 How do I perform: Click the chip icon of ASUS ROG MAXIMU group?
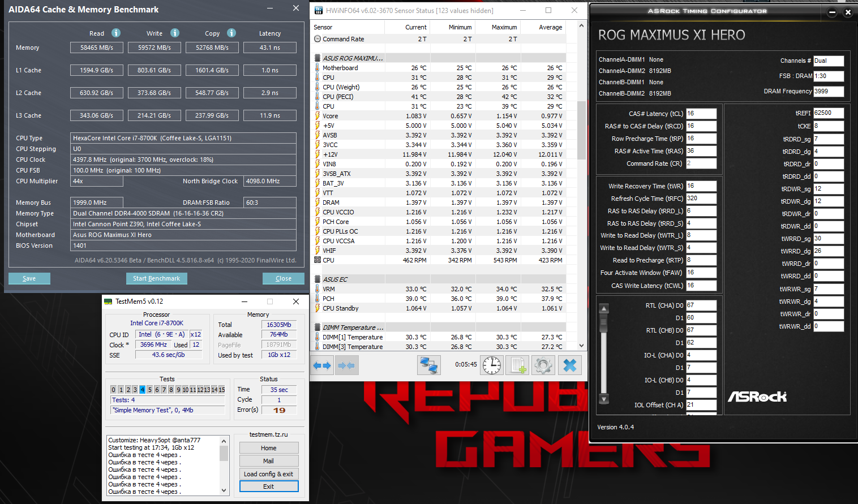[317, 58]
